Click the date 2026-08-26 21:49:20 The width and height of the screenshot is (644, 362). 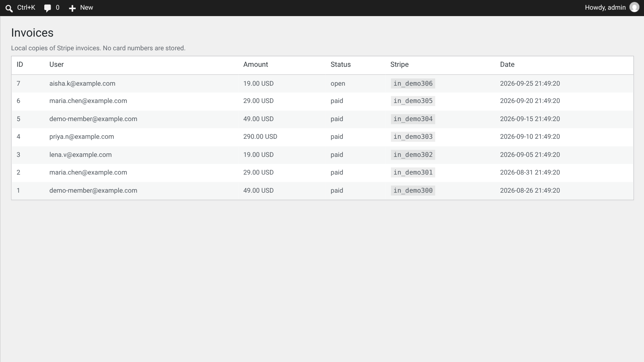tap(530, 191)
